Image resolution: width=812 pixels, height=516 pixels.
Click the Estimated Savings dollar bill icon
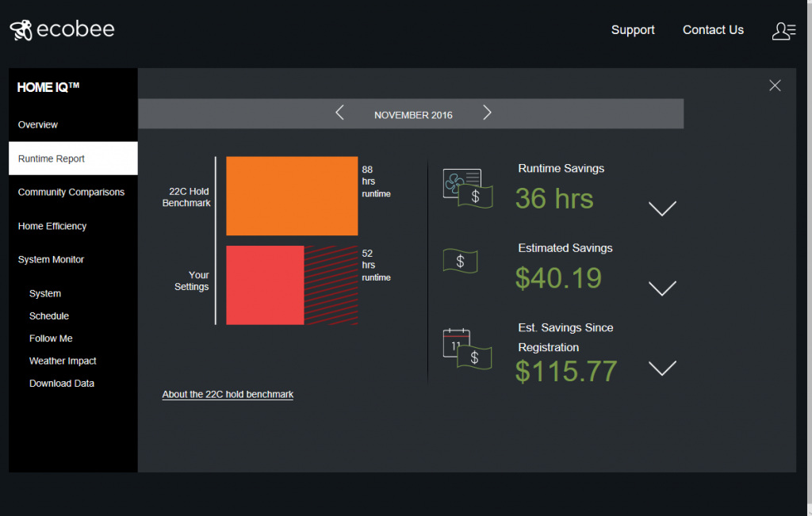(x=460, y=261)
